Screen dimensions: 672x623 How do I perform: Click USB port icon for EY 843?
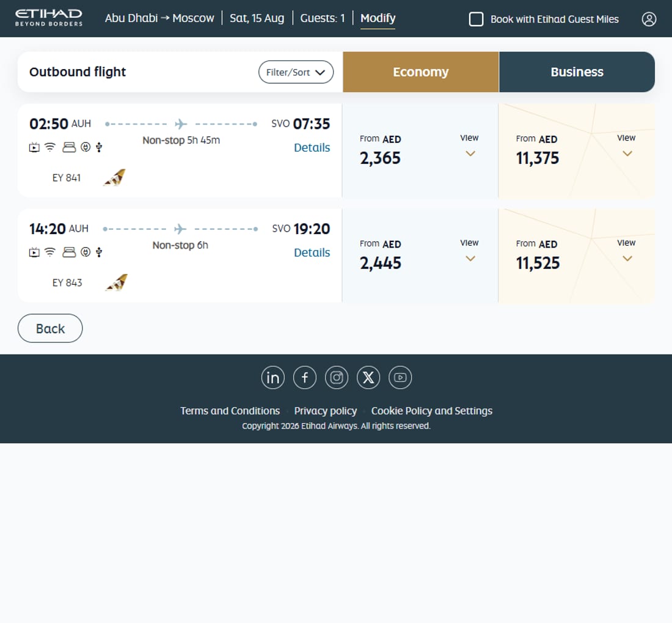tap(99, 252)
